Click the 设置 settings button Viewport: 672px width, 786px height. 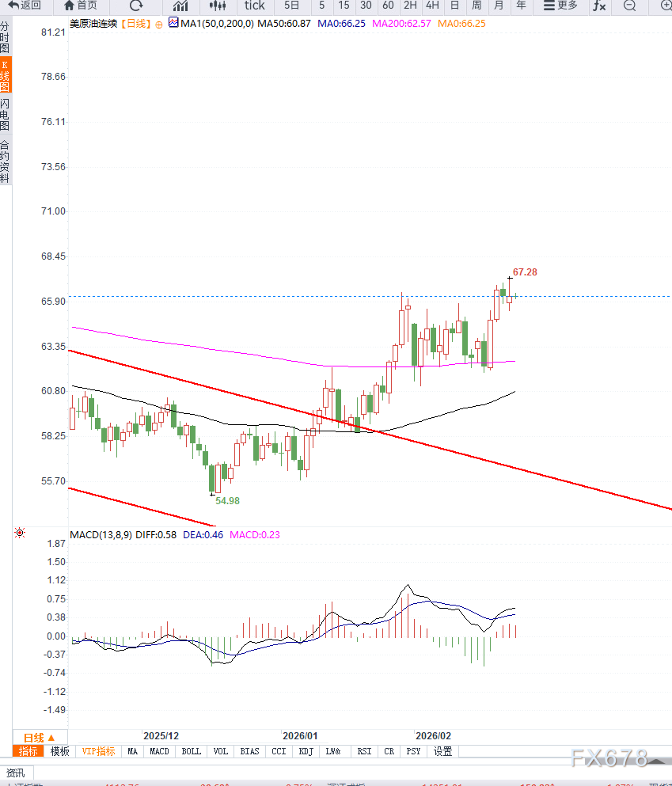(442, 751)
